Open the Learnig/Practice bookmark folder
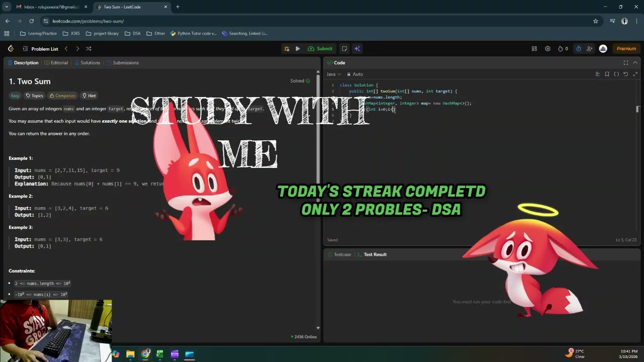Viewport: 644px width, 362px height. tap(38, 34)
